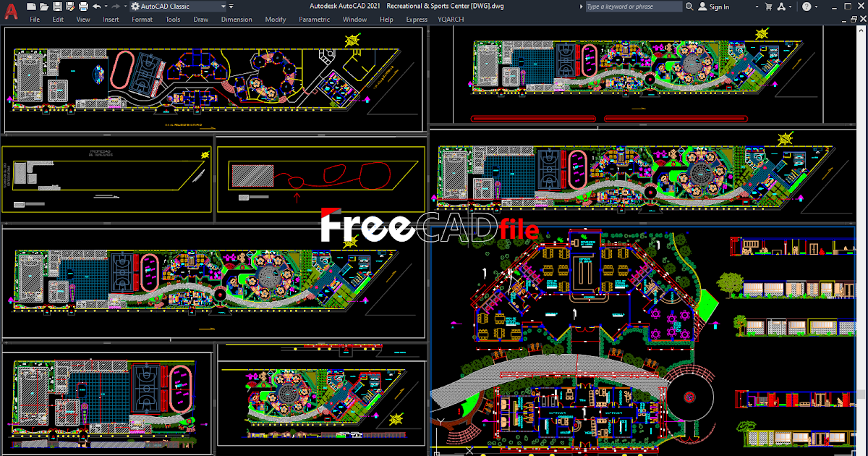Save the current drawing
Screen dimensions: 868x456
point(57,6)
